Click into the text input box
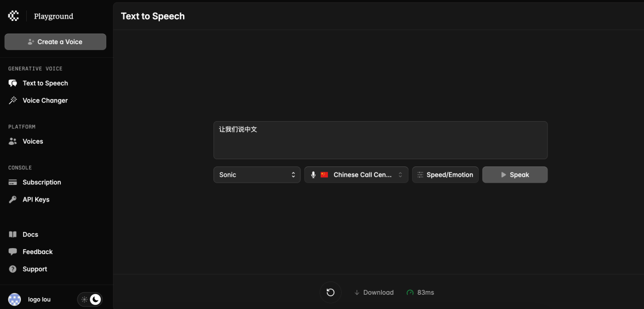 point(380,140)
